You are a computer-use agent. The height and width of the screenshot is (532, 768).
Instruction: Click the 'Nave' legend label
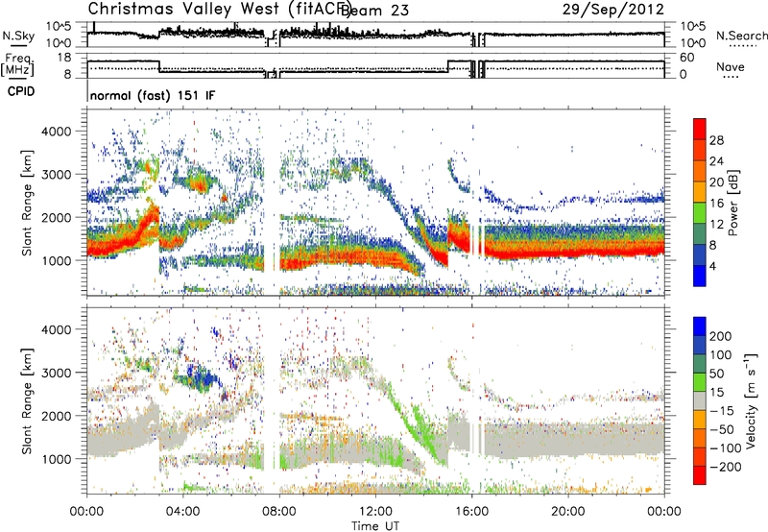[731, 66]
